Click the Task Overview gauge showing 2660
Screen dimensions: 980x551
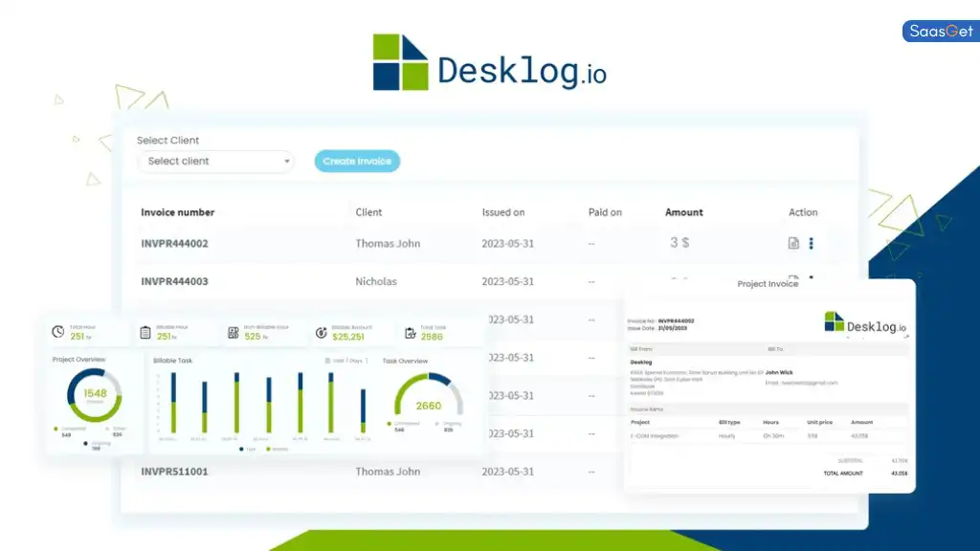(x=429, y=395)
